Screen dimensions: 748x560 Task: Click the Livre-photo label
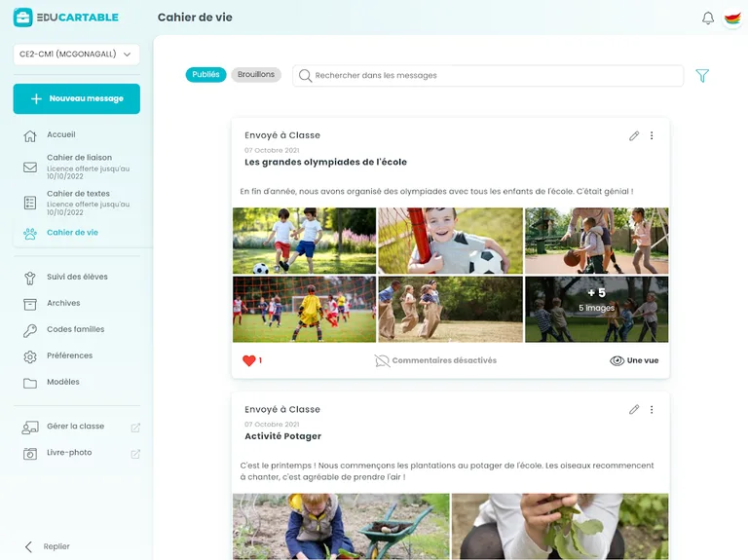69,452
